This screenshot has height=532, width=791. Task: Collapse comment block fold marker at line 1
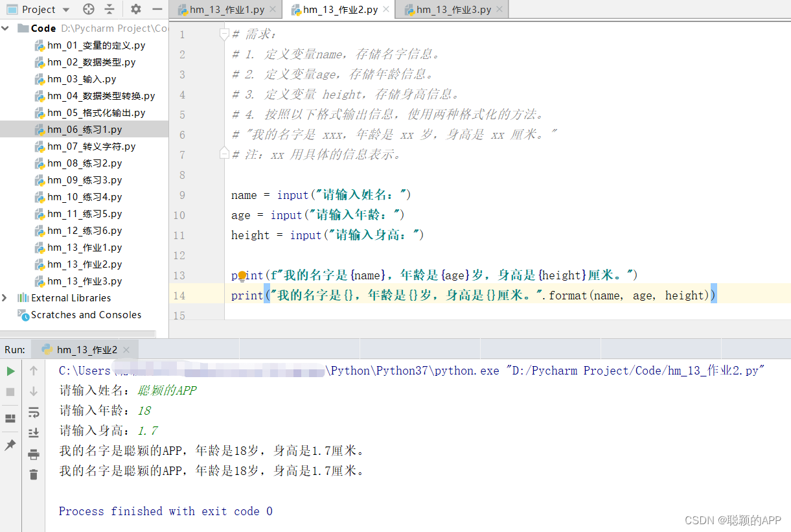pos(224,34)
